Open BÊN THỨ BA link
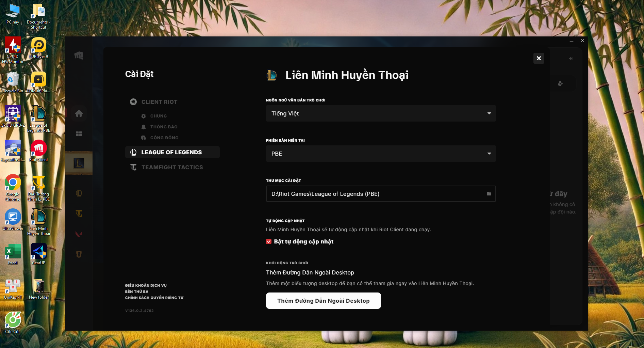This screenshot has width=644, height=348. click(137, 291)
